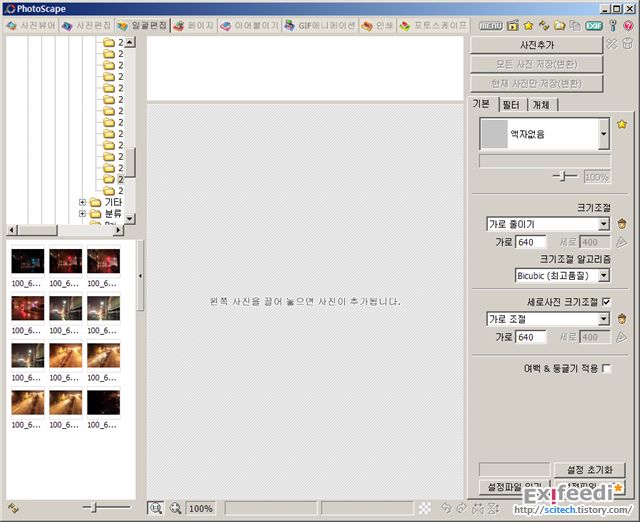The height and width of the screenshot is (522, 640).
Task: Switch to the 사진뷰어 tab
Action: point(31,26)
